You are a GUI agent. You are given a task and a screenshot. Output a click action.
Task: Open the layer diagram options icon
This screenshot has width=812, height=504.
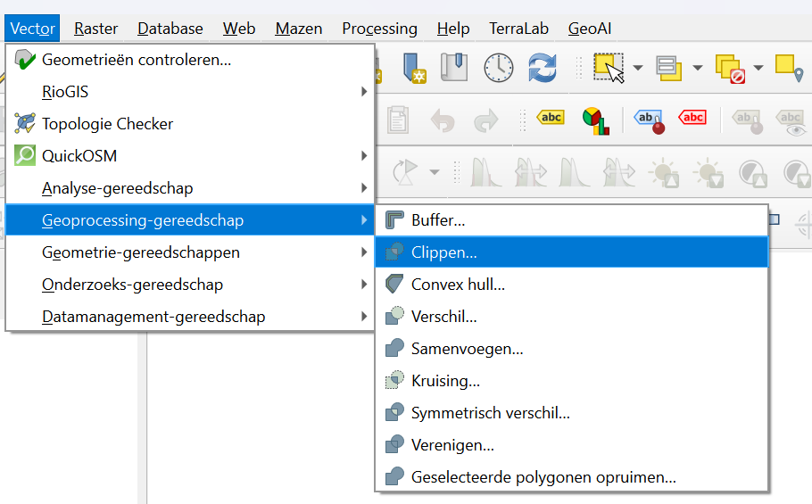(595, 120)
